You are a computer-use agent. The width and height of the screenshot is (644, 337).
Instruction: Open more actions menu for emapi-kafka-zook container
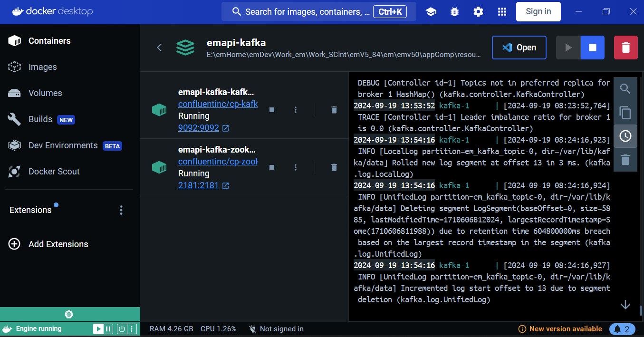(x=296, y=167)
